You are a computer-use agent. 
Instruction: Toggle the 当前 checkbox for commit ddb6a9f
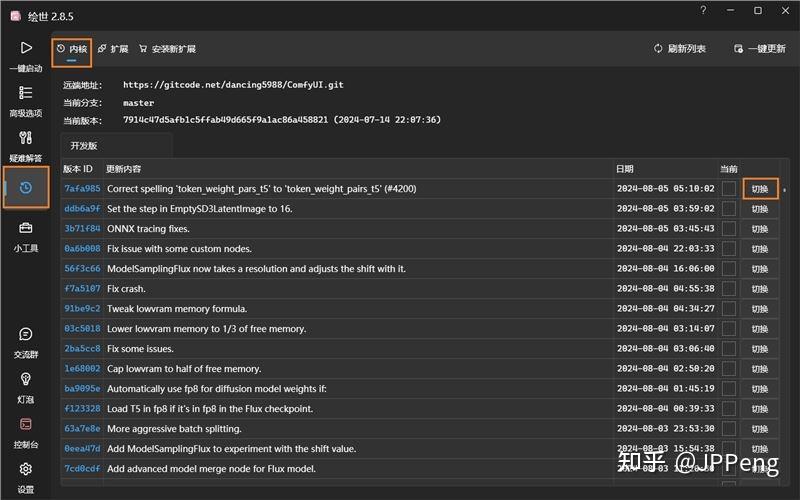click(x=729, y=208)
